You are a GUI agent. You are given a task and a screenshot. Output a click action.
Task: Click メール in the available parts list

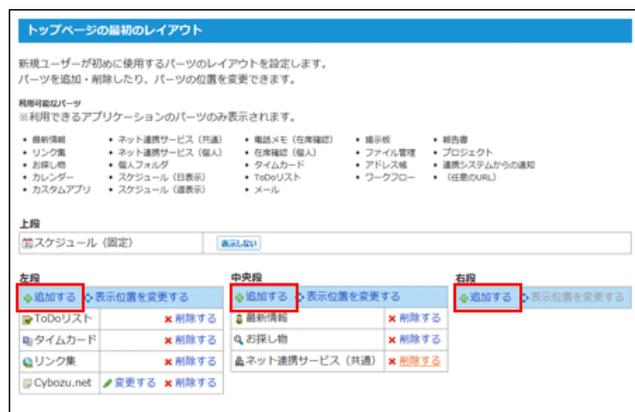[266, 190]
